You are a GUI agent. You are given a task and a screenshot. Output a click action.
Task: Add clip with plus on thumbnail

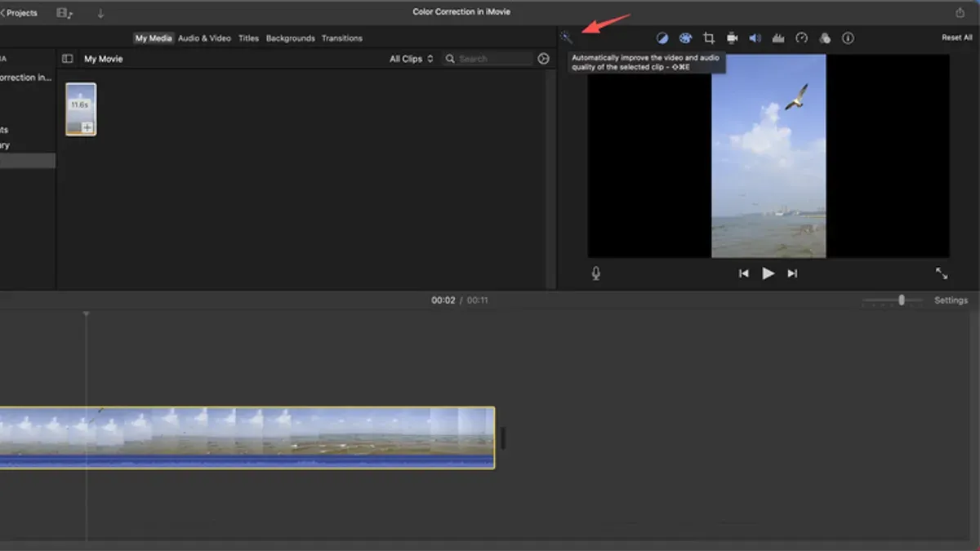click(87, 127)
